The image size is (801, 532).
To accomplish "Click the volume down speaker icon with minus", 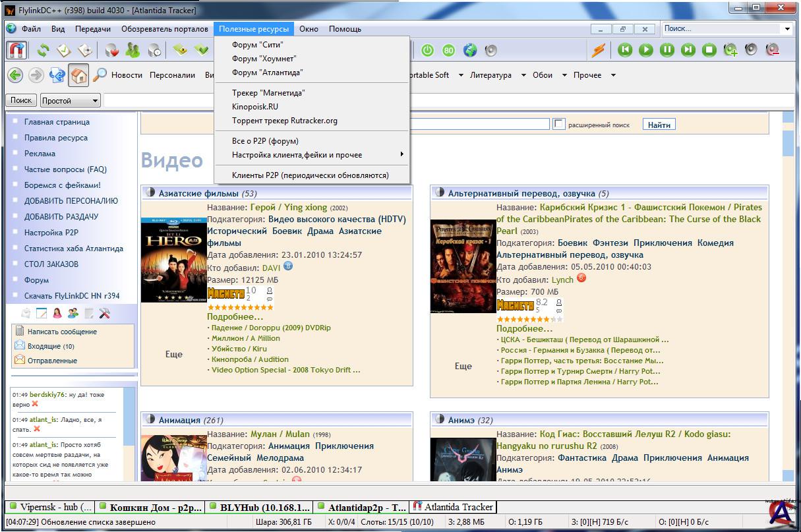I will [x=772, y=50].
